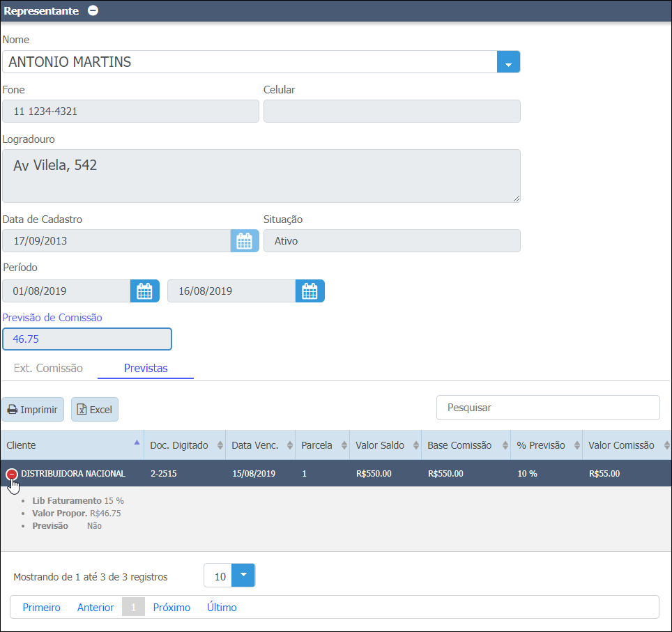Screen dimensions: 672x632
Task: Switch to the Previstas tab
Action: click(x=146, y=368)
